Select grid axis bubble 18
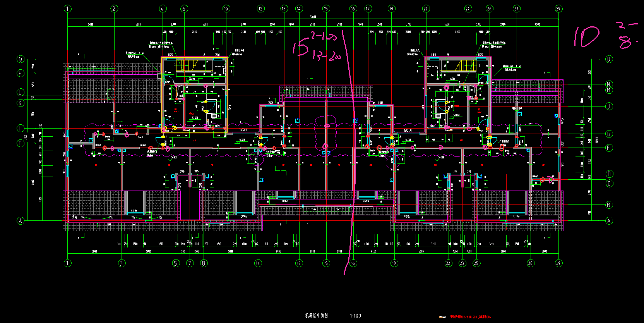Image resolution: width=644 pixels, height=323 pixels. coord(391,9)
